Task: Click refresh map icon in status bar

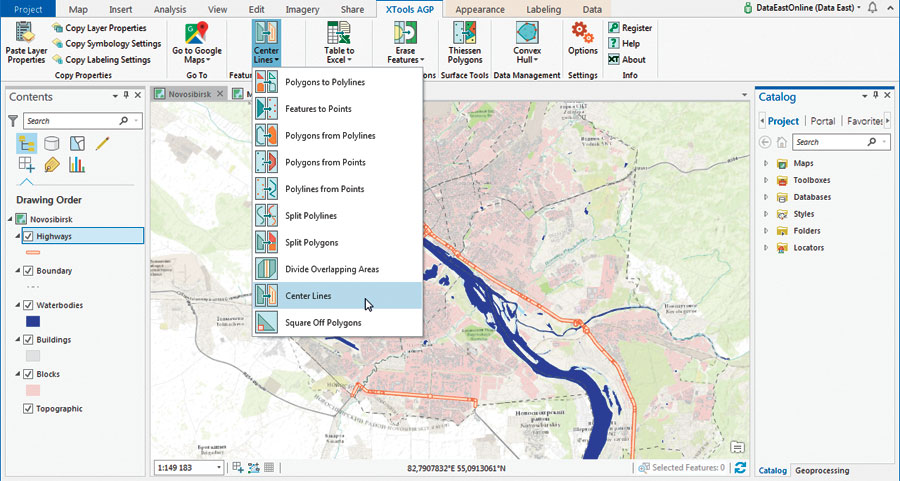Action: (740, 468)
